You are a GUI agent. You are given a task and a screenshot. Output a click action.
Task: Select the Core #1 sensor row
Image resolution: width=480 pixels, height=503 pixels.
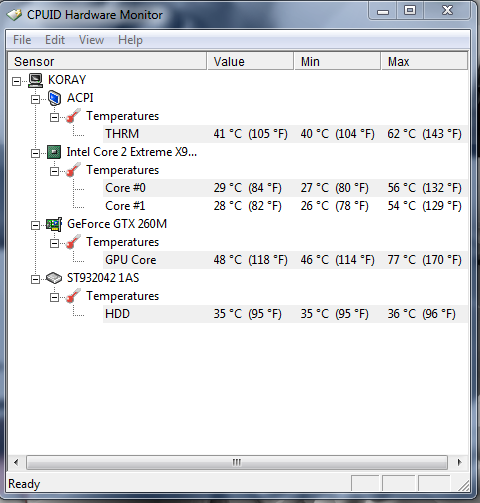(285, 206)
